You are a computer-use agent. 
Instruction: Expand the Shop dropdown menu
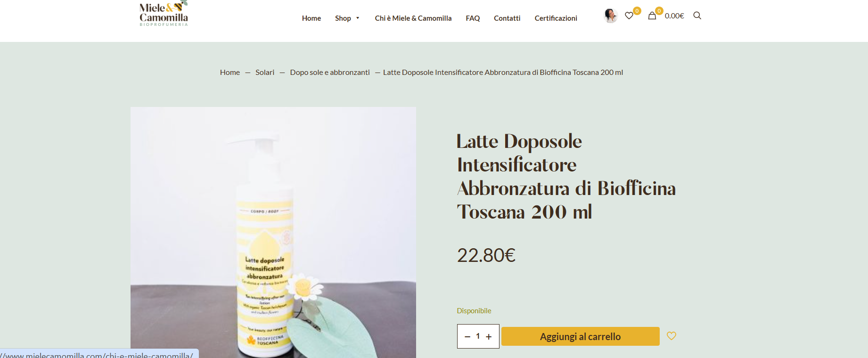pyautogui.click(x=347, y=18)
